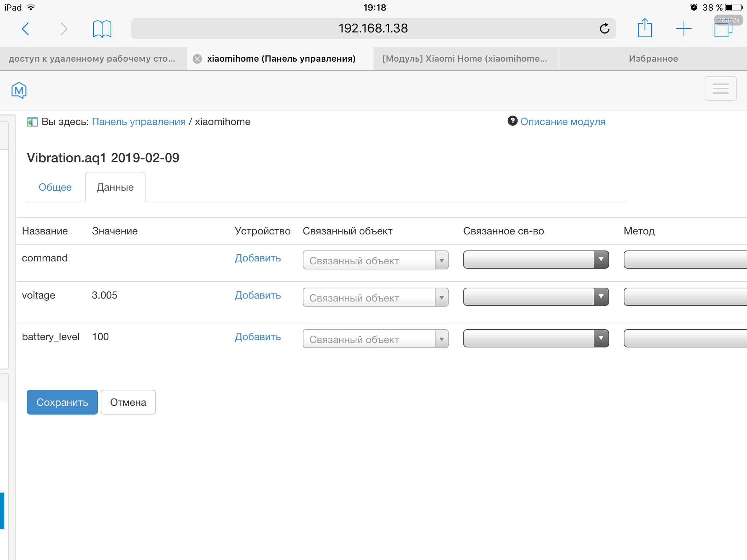Close the xiaomihome tab
Screen dimensions: 747x560
point(197,59)
